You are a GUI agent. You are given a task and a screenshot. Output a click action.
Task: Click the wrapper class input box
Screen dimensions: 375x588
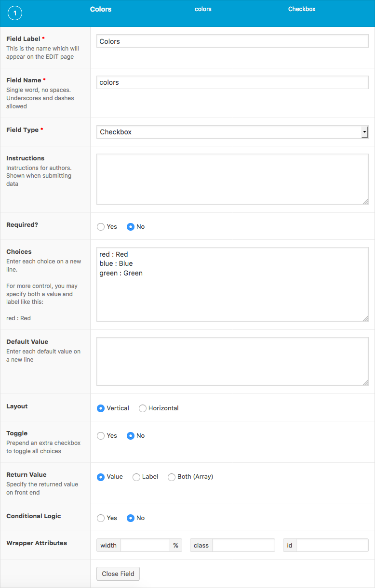[x=243, y=545]
